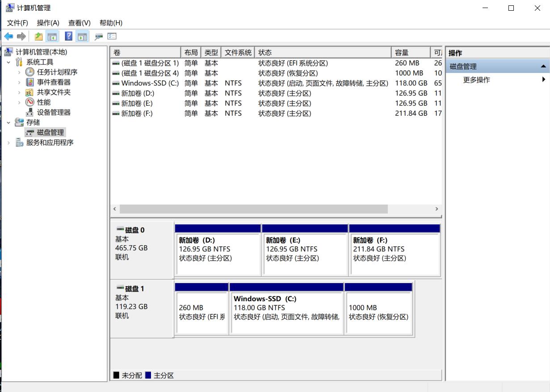Toggle the show/hide console tree button
Viewport: 550px width, 392px height.
click(52, 36)
